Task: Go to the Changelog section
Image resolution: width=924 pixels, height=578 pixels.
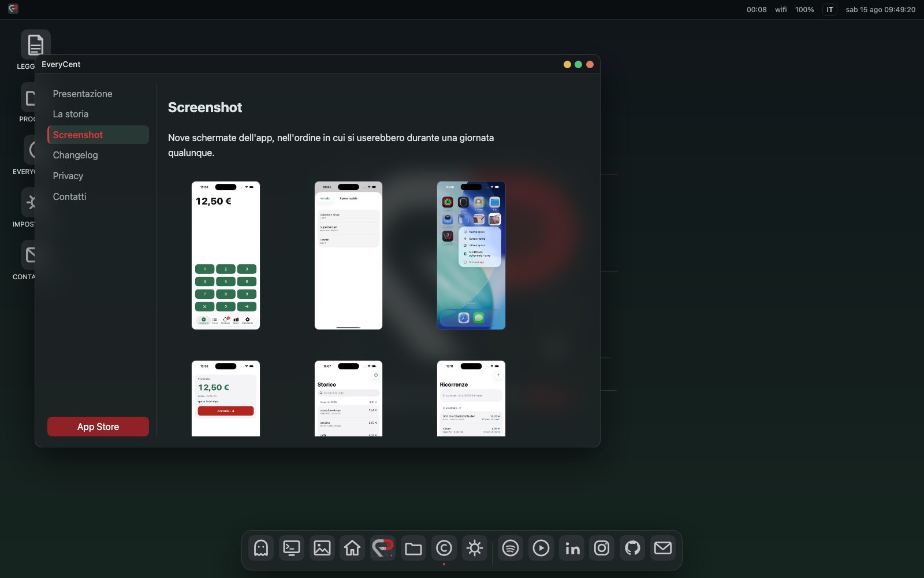Action: [x=98, y=155]
